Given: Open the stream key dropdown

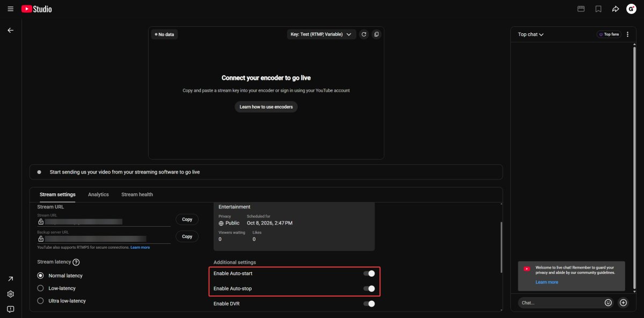Looking at the screenshot, I should [x=321, y=34].
